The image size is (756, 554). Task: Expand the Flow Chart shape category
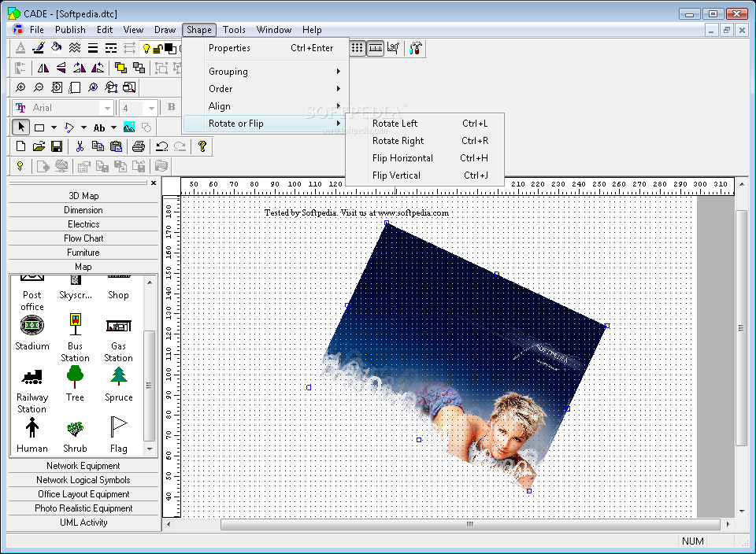[x=83, y=238]
